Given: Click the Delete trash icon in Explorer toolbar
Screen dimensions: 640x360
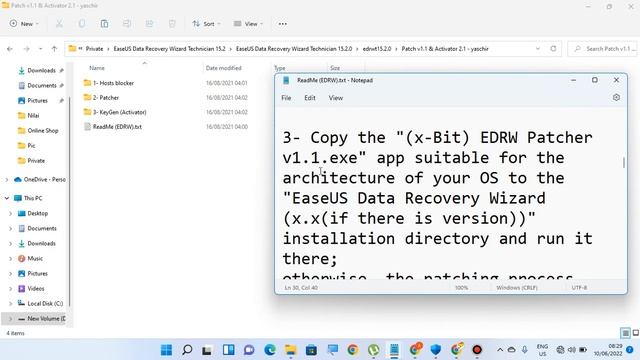Looking at the screenshot, I should click(172, 24).
